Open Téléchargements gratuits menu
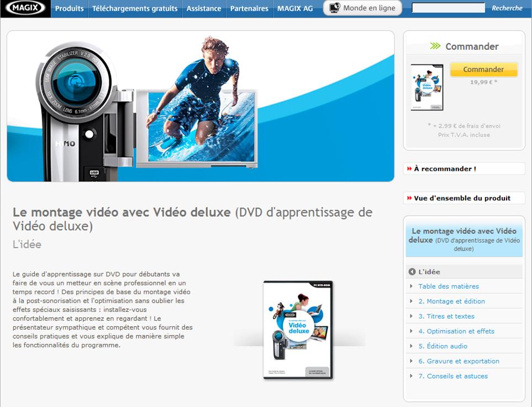This screenshot has height=407, width=532. click(135, 8)
